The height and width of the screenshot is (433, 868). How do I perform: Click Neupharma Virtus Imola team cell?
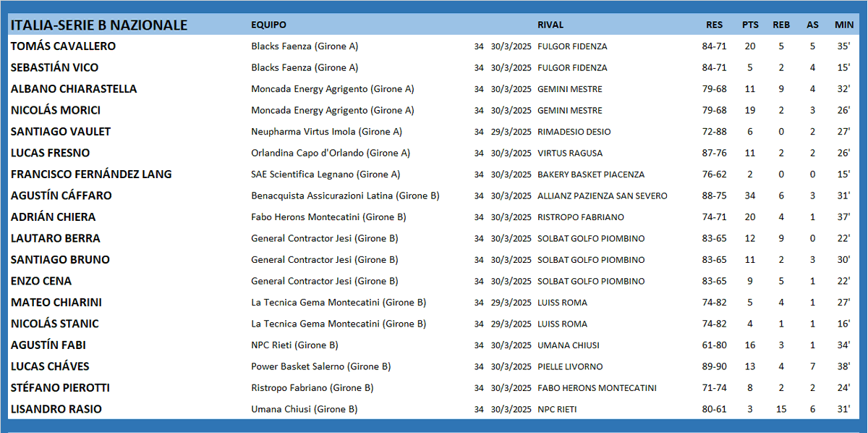327,132
